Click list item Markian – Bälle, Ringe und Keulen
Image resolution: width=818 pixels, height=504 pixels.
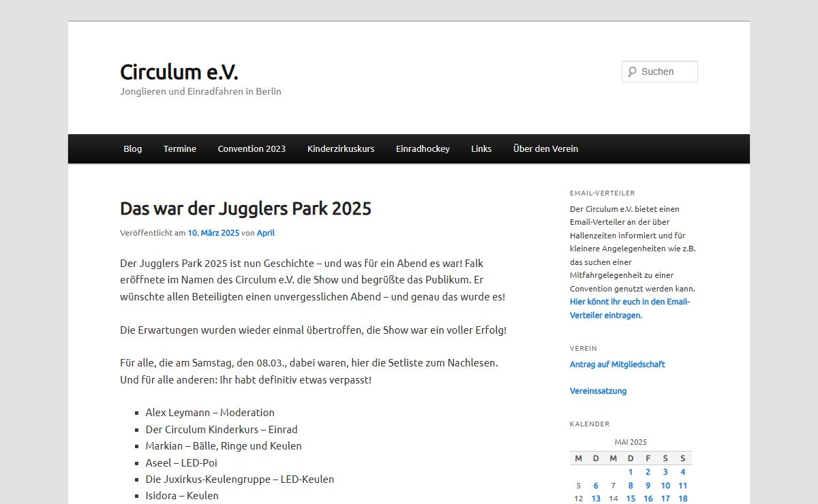click(x=224, y=446)
